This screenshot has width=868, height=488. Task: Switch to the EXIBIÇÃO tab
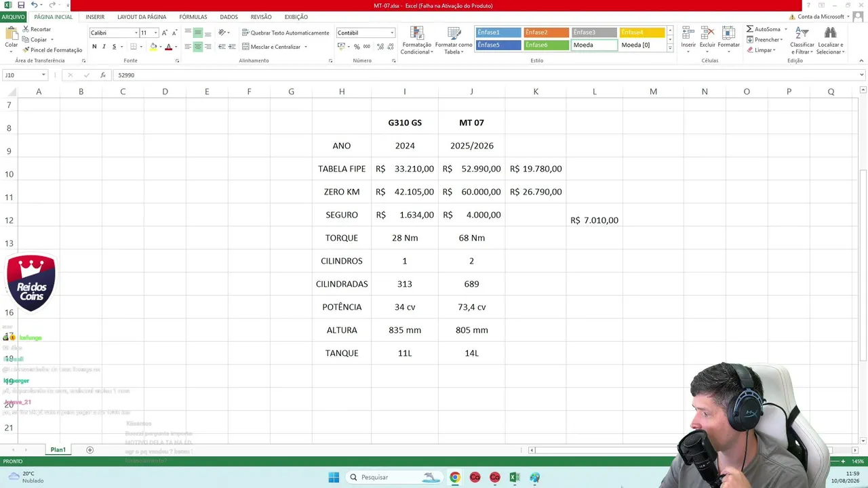pyautogui.click(x=296, y=17)
